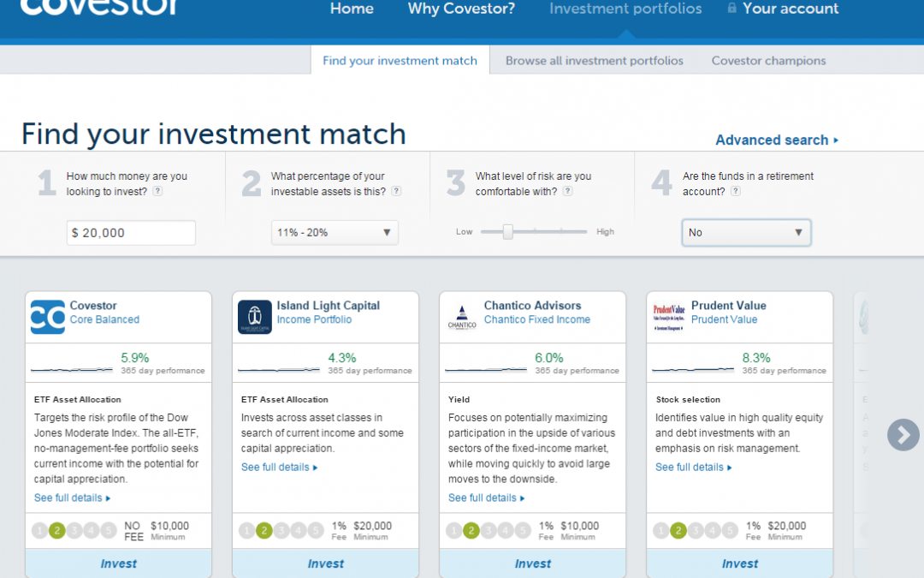Select risk level 3 on Island Light card
The width and height of the screenshot is (924, 578).
[281, 531]
